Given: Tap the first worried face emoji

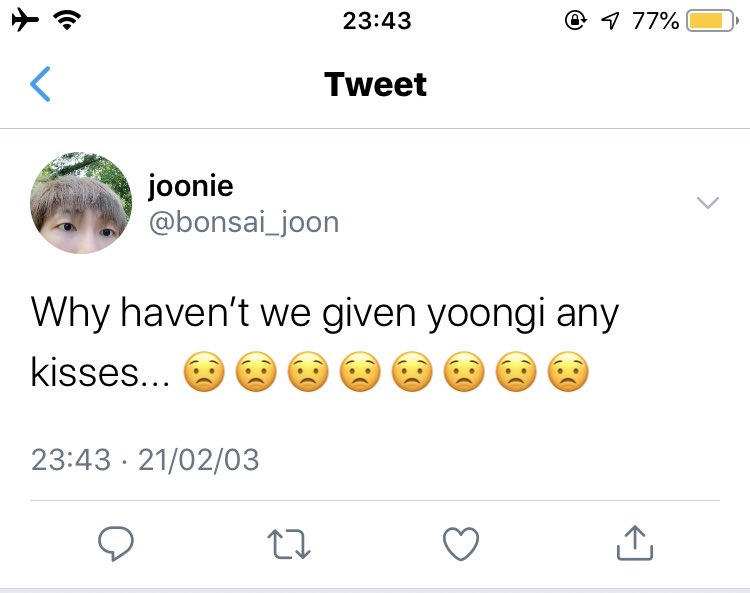Looking at the screenshot, I should pos(204,372).
